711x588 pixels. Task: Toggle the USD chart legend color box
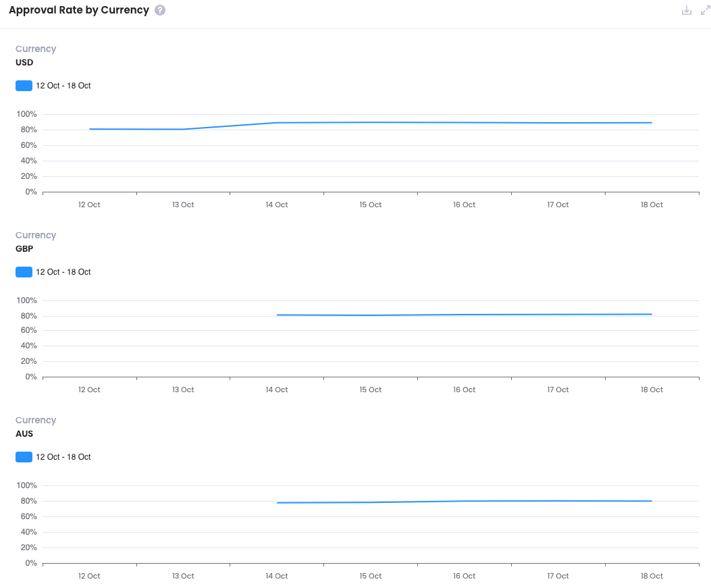24,86
